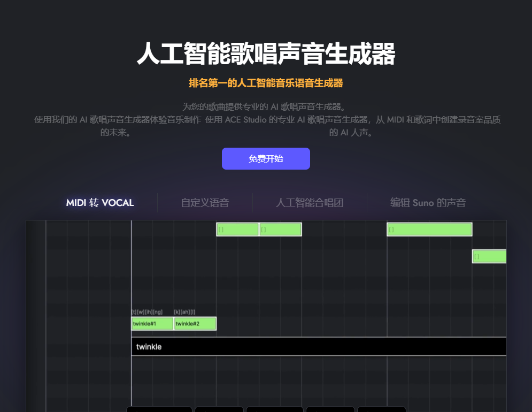Click the 免费开始 button
Screen dimensions: 532x412
[266, 158]
